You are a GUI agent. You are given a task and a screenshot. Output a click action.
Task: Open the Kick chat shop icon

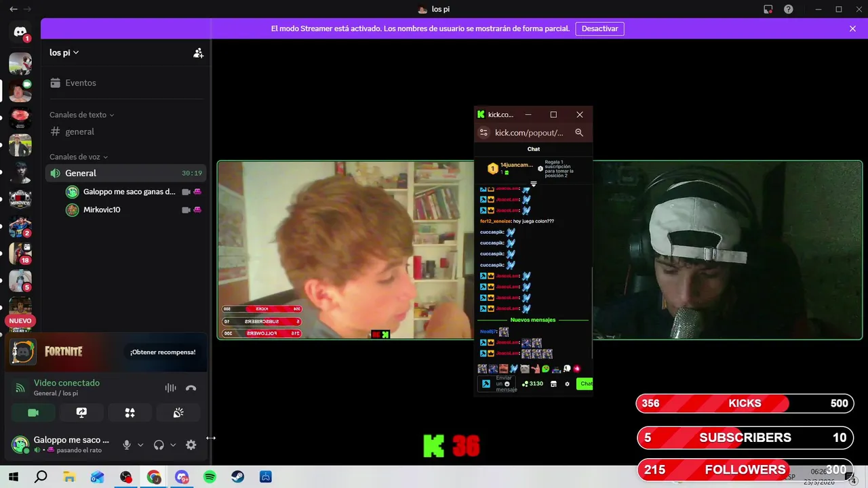point(553,384)
